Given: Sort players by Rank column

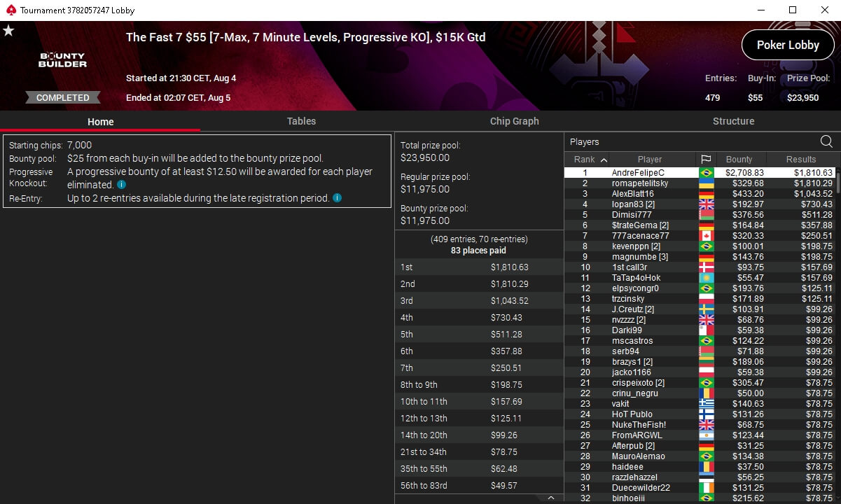Looking at the screenshot, I should (590, 160).
